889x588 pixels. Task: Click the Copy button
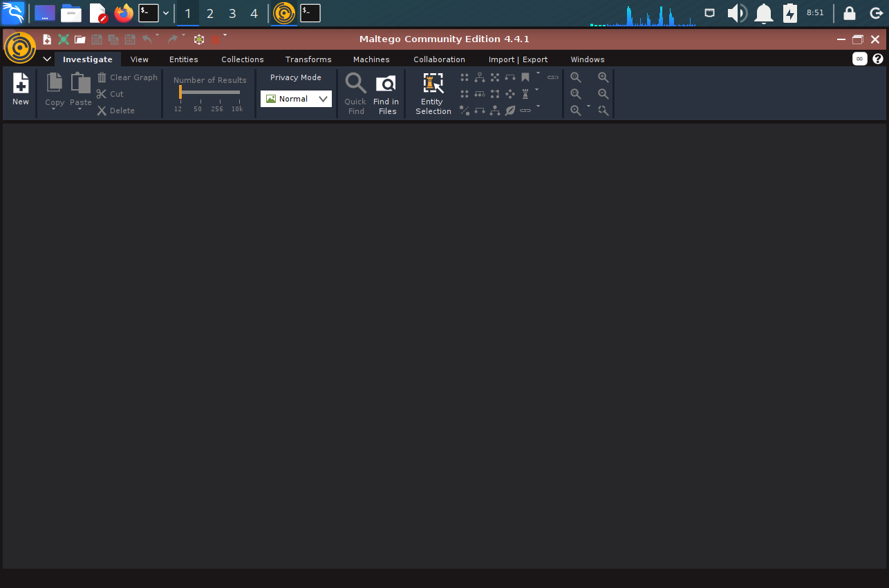point(55,88)
